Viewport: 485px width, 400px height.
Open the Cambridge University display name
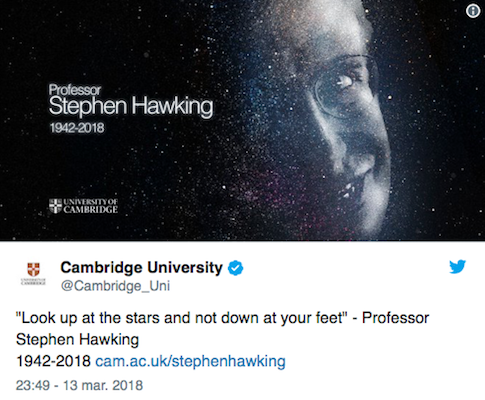pos(141,268)
